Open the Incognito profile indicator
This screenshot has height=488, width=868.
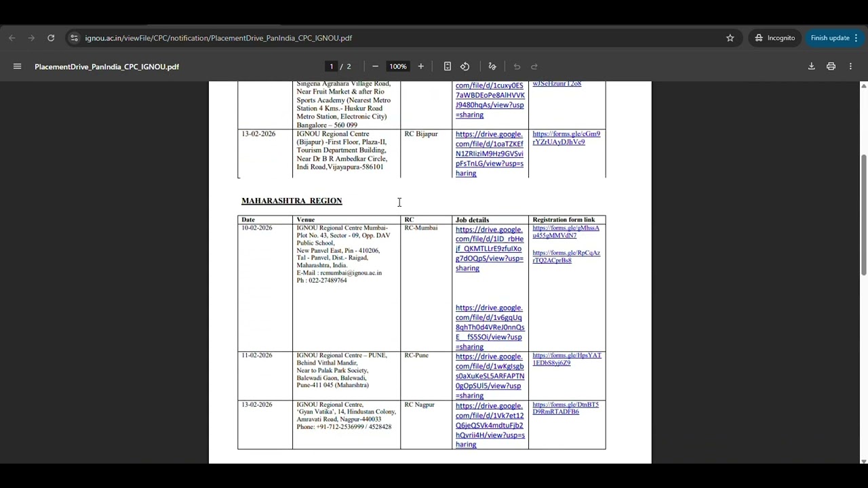(775, 38)
